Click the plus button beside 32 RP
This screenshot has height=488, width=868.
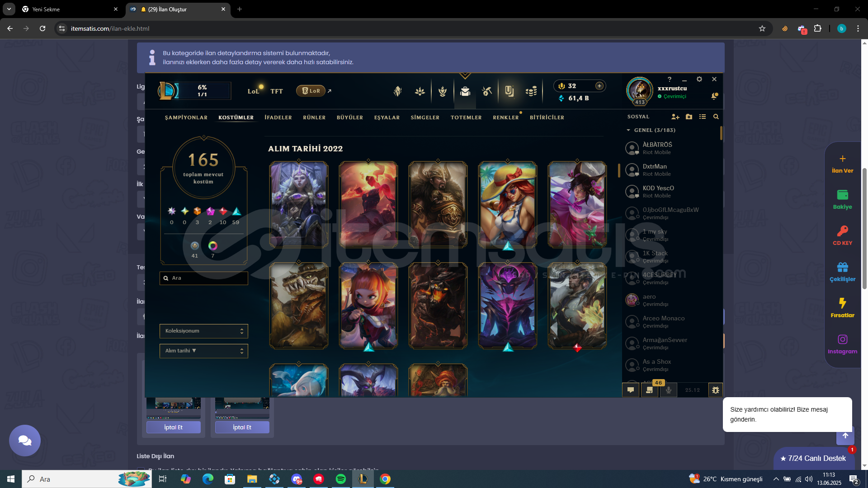click(x=599, y=86)
